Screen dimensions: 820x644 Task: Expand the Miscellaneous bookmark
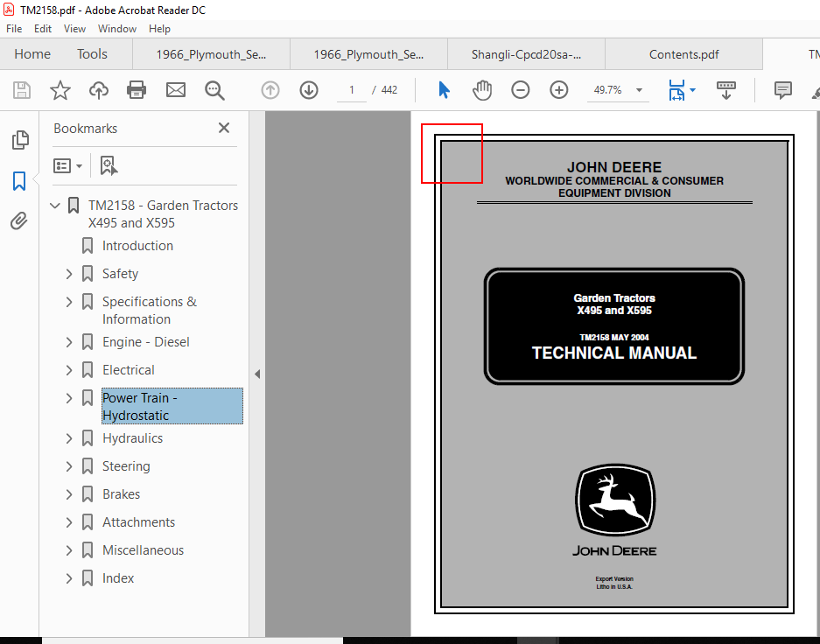pyautogui.click(x=69, y=549)
